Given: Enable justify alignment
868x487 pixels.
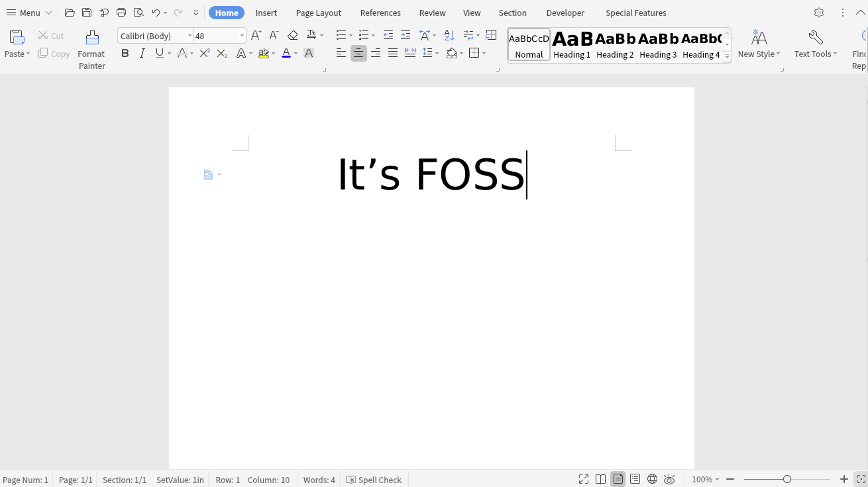Looking at the screenshot, I should (392, 53).
